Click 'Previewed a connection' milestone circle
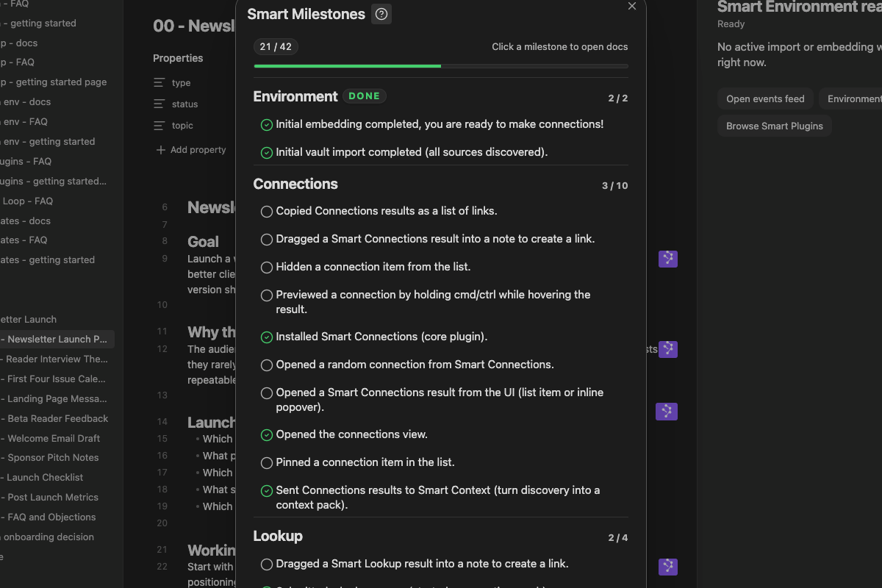882x588 pixels. pos(267,295)
